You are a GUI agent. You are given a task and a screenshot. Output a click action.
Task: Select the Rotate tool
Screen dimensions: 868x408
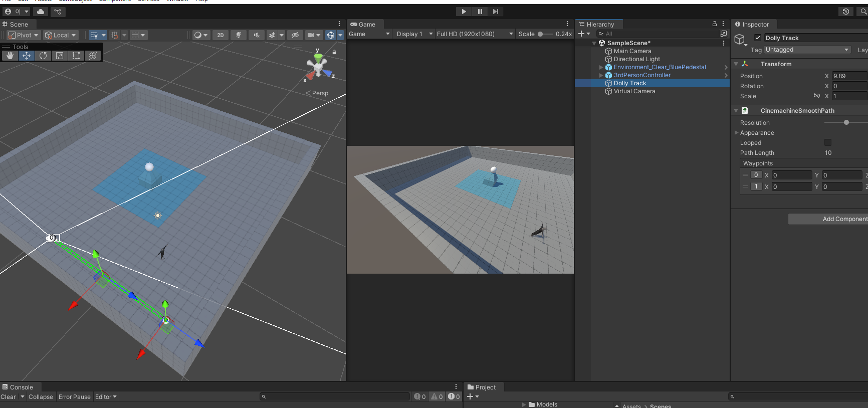[x=43, y=56]
